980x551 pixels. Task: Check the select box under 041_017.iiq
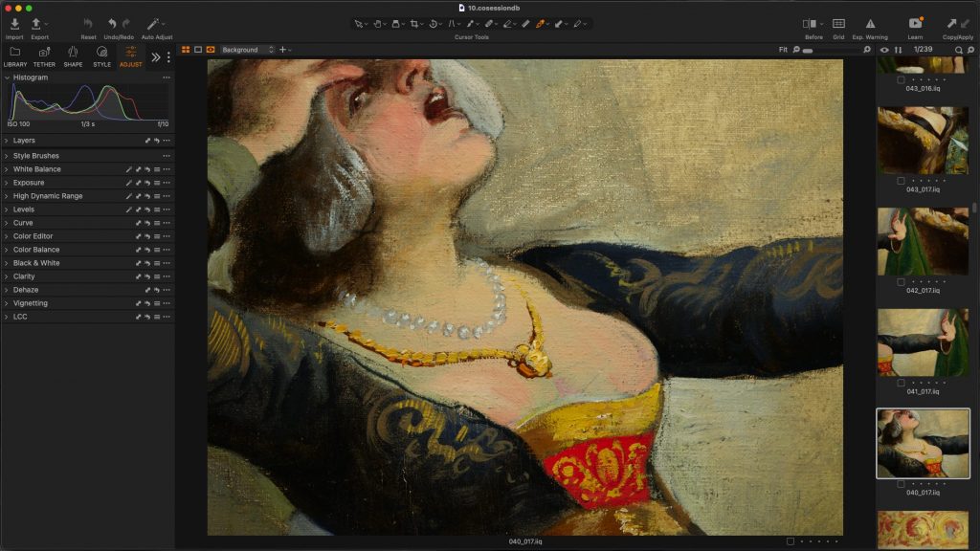(901, 383)
